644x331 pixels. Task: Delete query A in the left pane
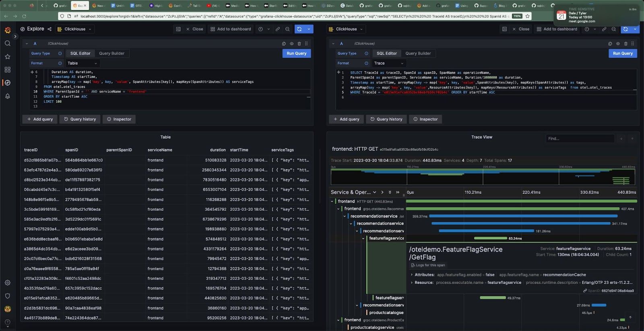coord(299,43)
